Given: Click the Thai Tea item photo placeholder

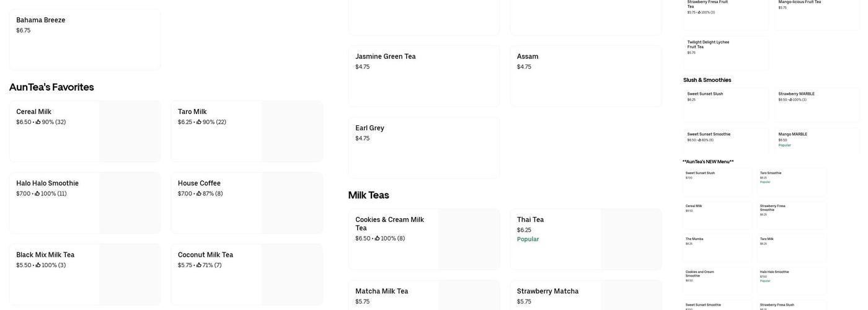Looking at the screenshot, I should coord(631,239).
